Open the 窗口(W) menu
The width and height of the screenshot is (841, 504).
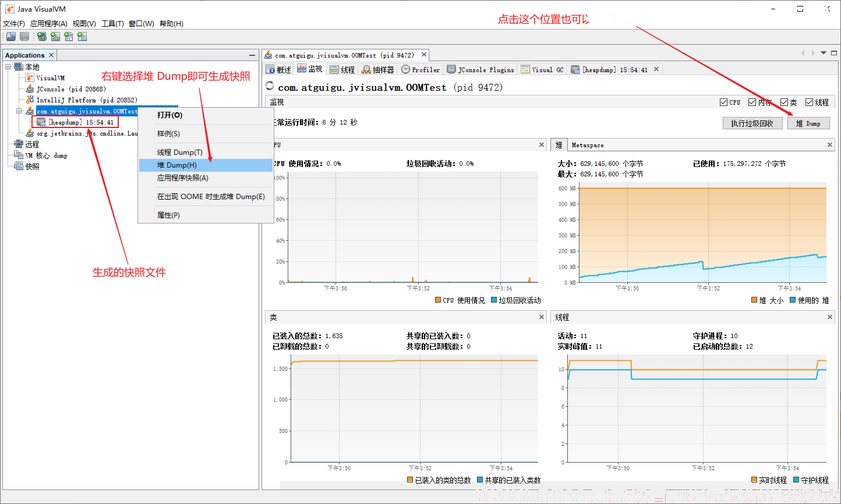[x=142, y=24]
